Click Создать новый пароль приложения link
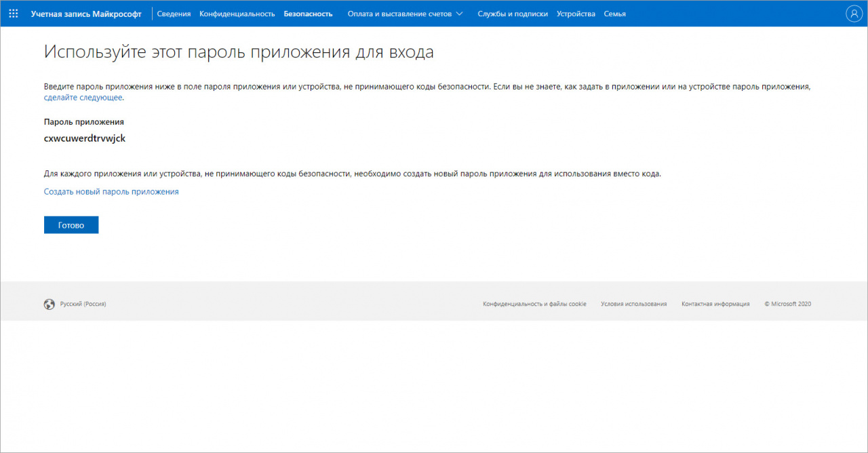The width and height of the screenshot is (868, 453). [x=111, y=192]
